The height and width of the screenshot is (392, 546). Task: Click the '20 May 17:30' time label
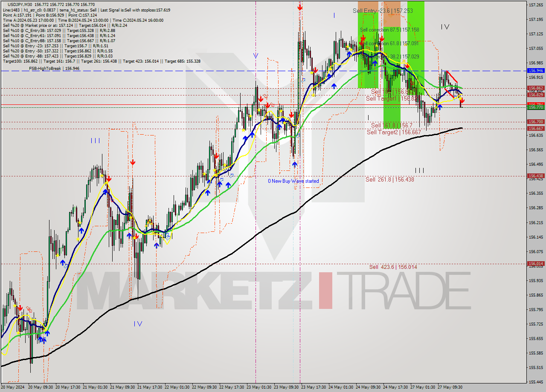[68, 387]
